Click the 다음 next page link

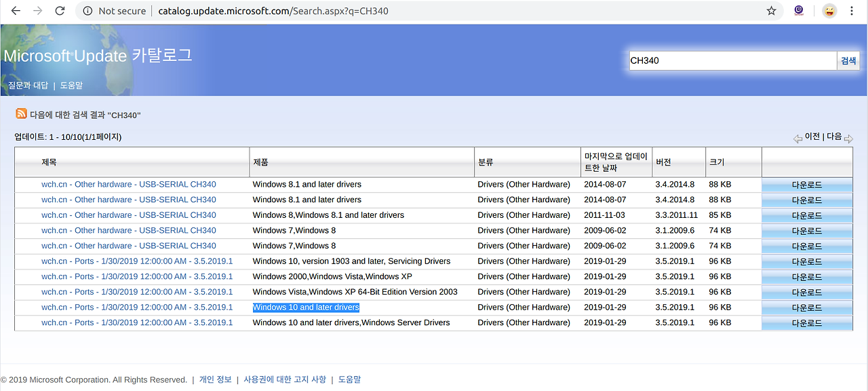[x=834, y=136]
